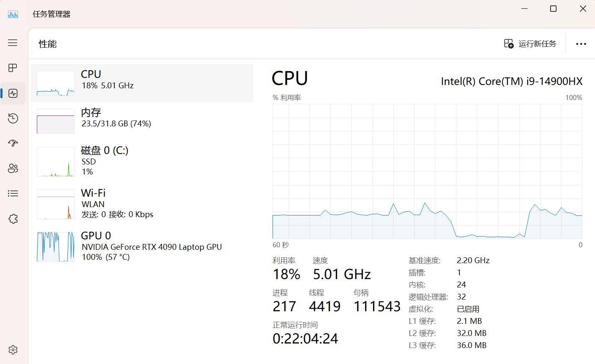Open the hamburger navigation menu
The height and width of the screenshot is (364, 595).
pyautogui.click(x=13, y=43)
